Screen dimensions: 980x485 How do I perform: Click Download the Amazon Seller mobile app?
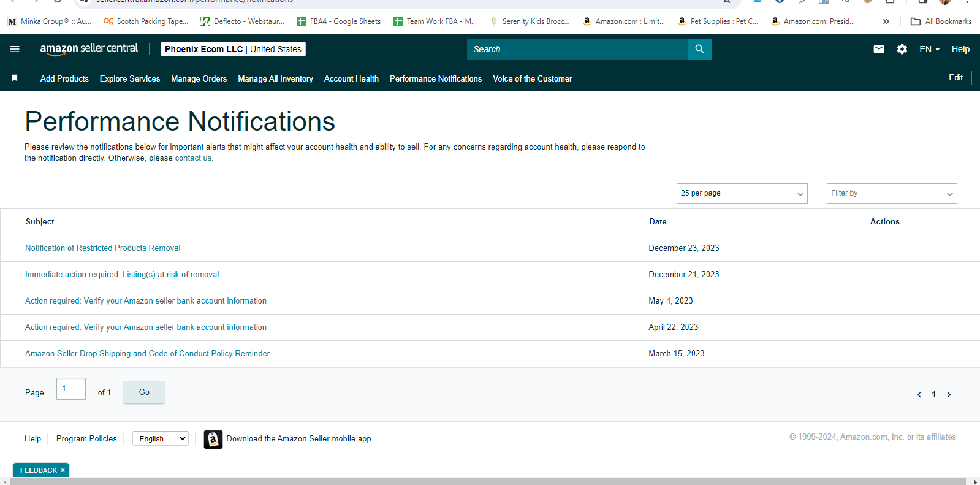pos(298,439)
